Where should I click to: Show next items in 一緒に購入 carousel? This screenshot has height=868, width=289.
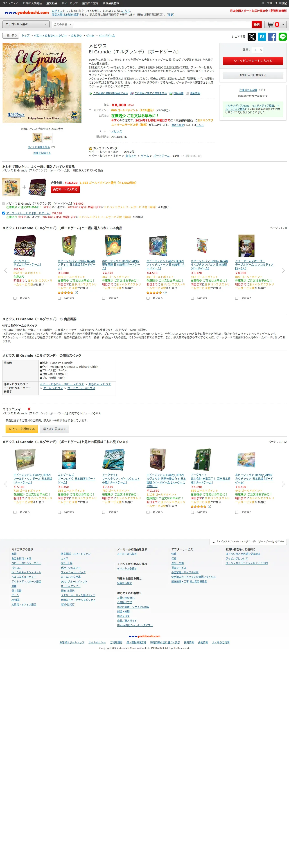[x=283, y=270]
